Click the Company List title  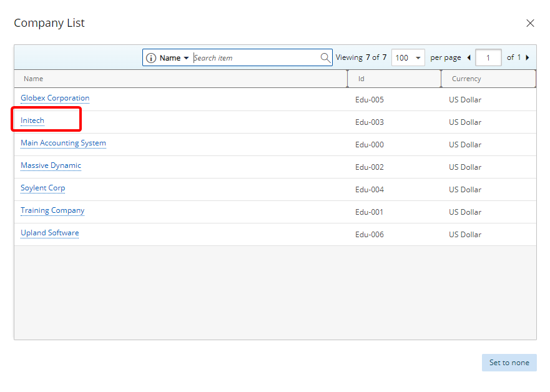(x=49, y=23)
